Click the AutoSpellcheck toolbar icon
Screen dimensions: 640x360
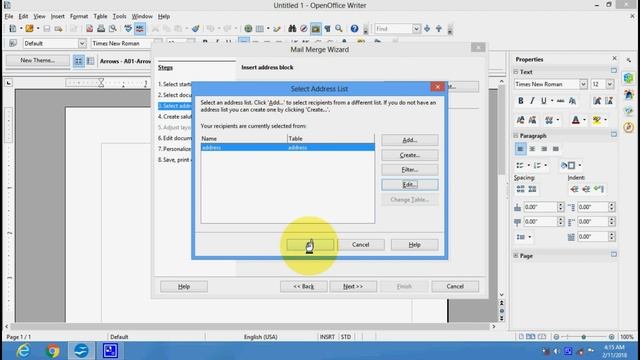pyautogui.click(x=140, y=29)
